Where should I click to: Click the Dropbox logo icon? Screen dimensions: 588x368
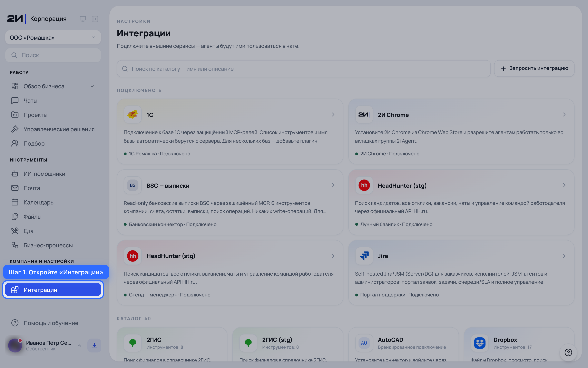pyautogui.click(x=480, y=343)
